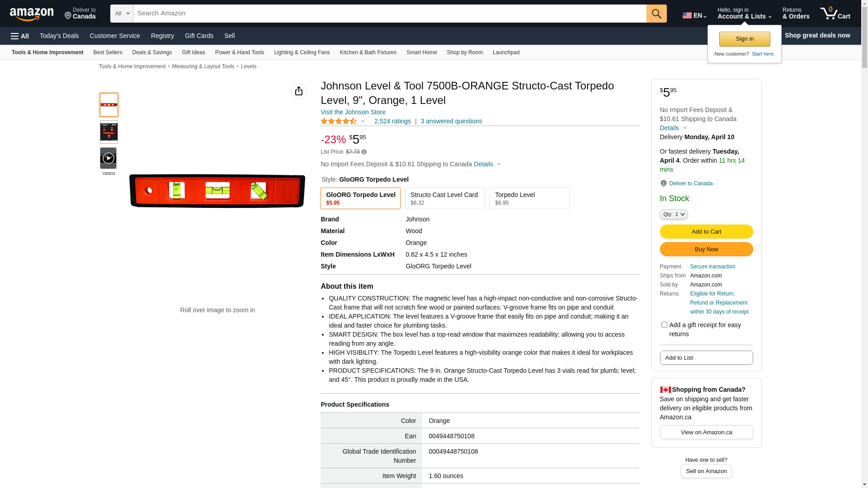Open the Qty quantity dropdown
The height and width of the screenshot is (488, 868).
point(674,214)
